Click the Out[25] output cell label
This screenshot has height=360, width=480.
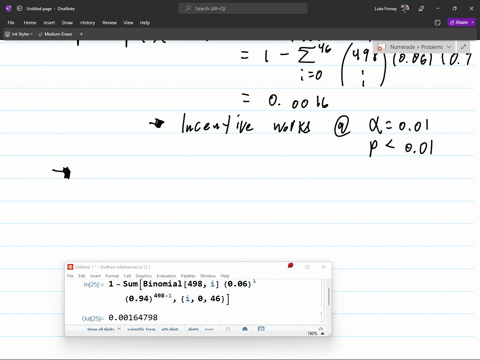coord(93,319)
